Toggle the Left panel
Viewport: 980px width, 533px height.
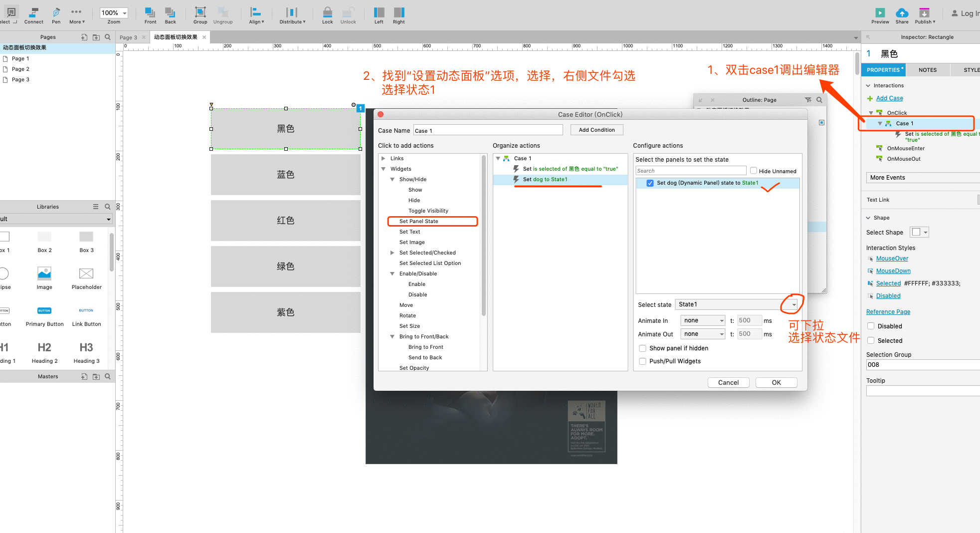pos(379,15)
